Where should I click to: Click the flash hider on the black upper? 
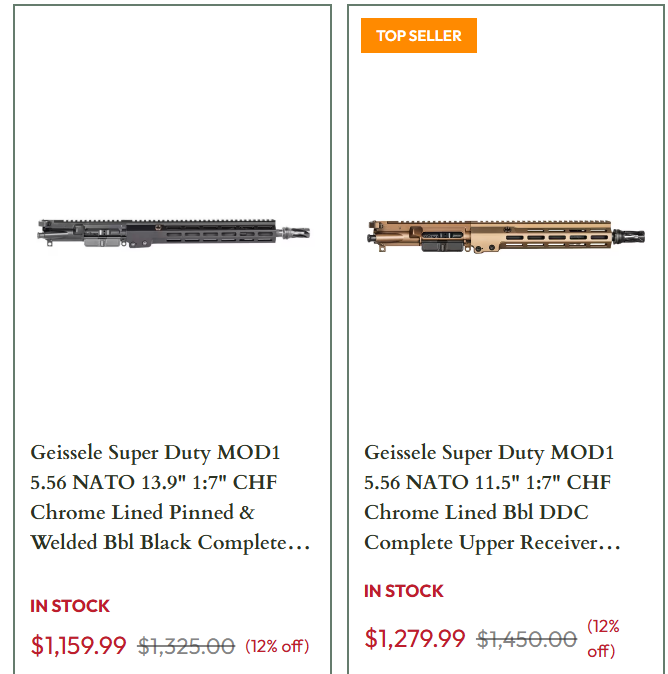[296, 233]
